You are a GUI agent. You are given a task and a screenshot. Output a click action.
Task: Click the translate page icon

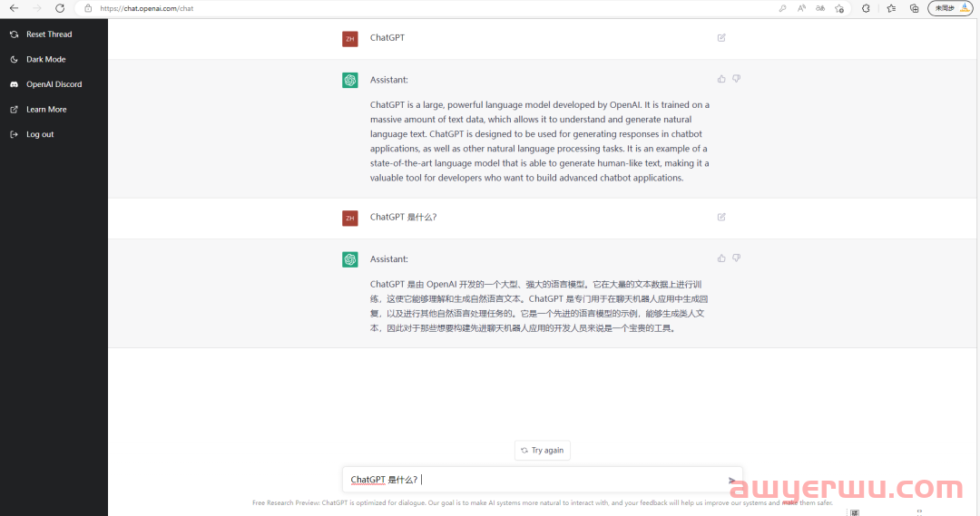820,8
